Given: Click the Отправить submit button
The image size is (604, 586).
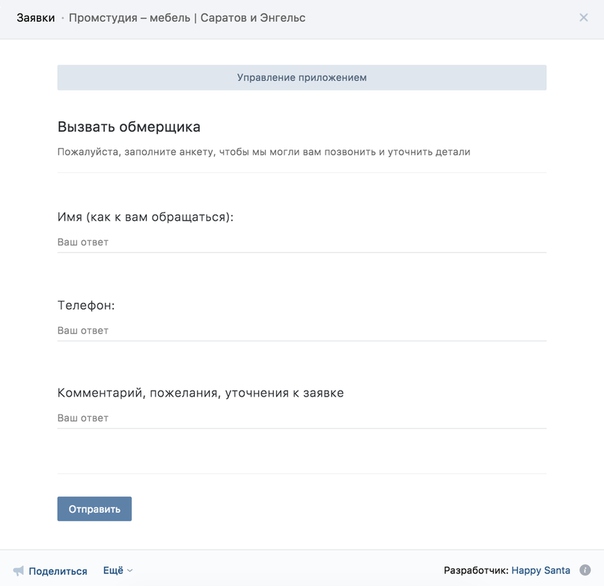Looking at the screenshot, I should (x=94, y=509).
